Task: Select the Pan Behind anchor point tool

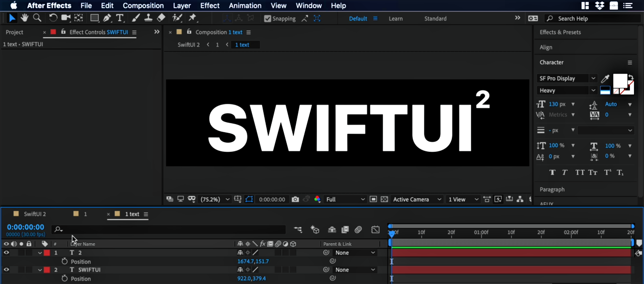Action: coord(78,18)
